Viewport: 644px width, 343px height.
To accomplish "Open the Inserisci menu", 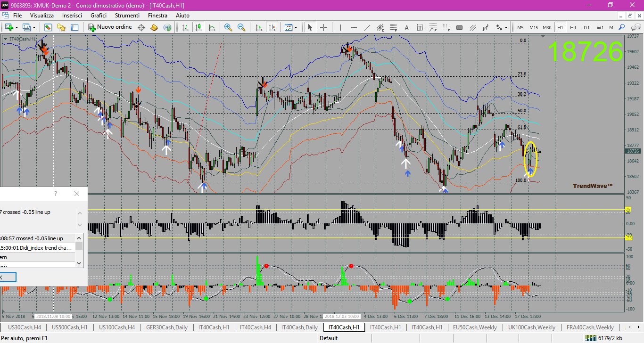I will pos(72,16).
